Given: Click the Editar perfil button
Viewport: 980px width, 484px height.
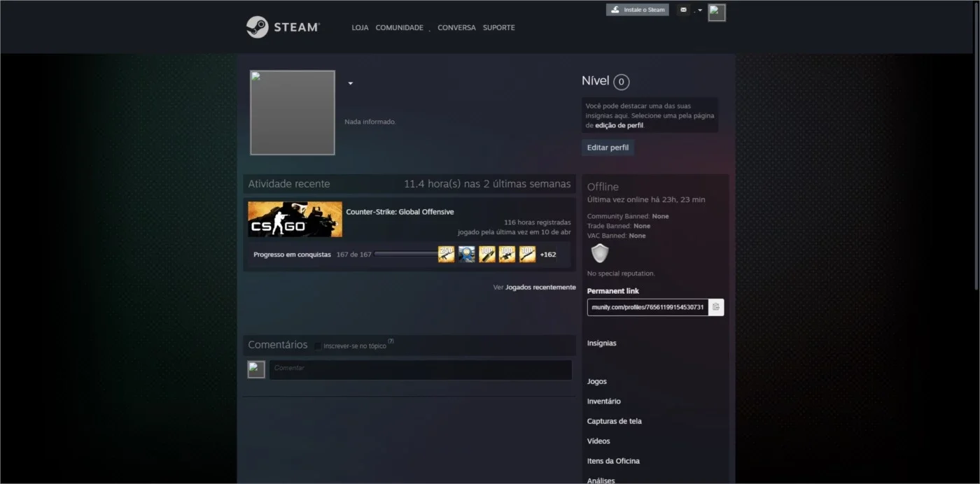Looking at the screenshot, I should coord(608,148).
